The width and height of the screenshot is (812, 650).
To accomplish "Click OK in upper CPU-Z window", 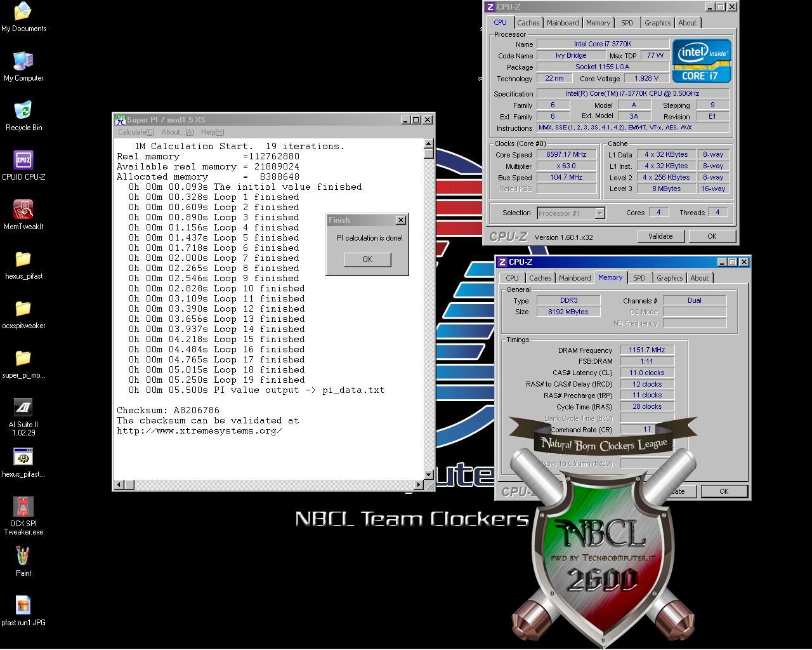I will (x=711, y=236).
